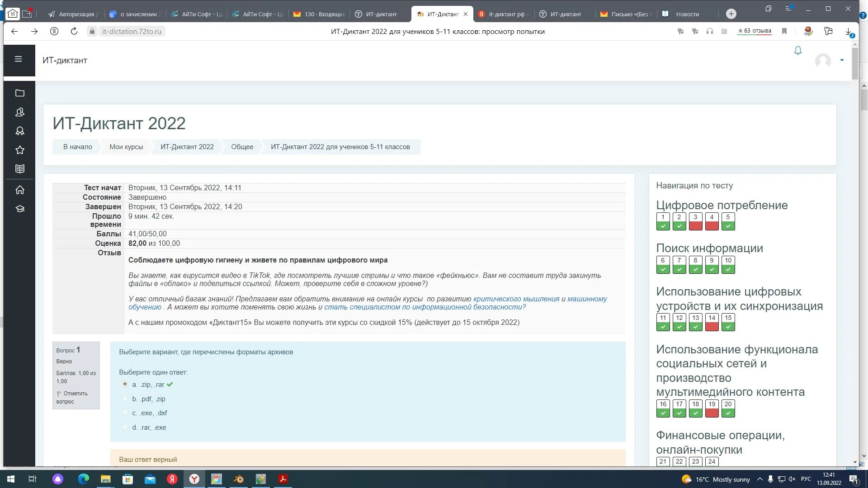This screenshot has width=868, height=488.
Task: Open the read aloud headphones icon
Action: click(x=710, y=31)
